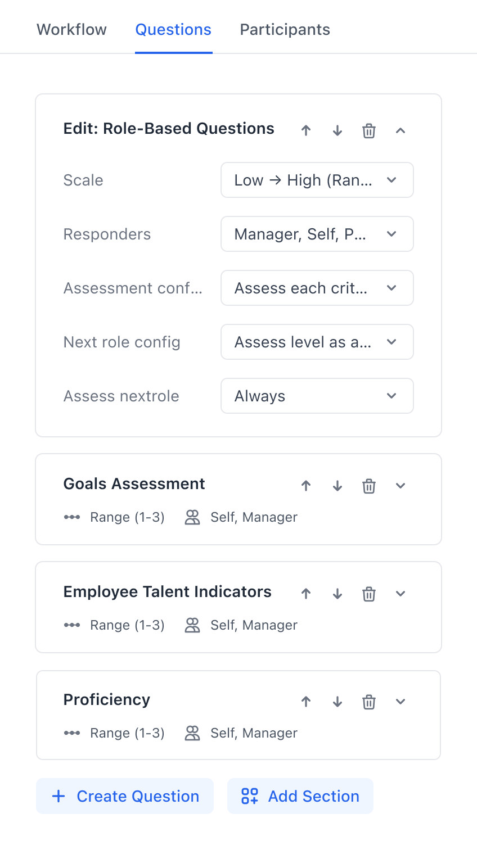
Task: Open the Scale dropdown
Action: click(x=317, y=180)
